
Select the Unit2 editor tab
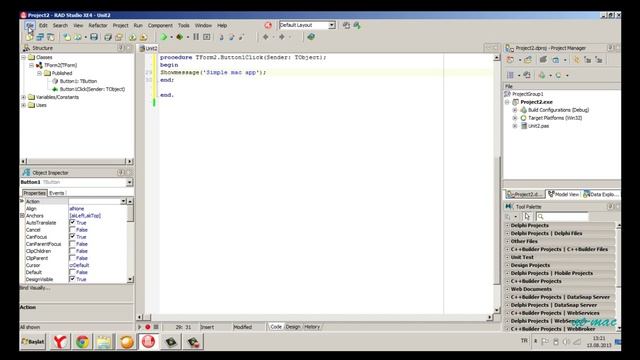148,48
